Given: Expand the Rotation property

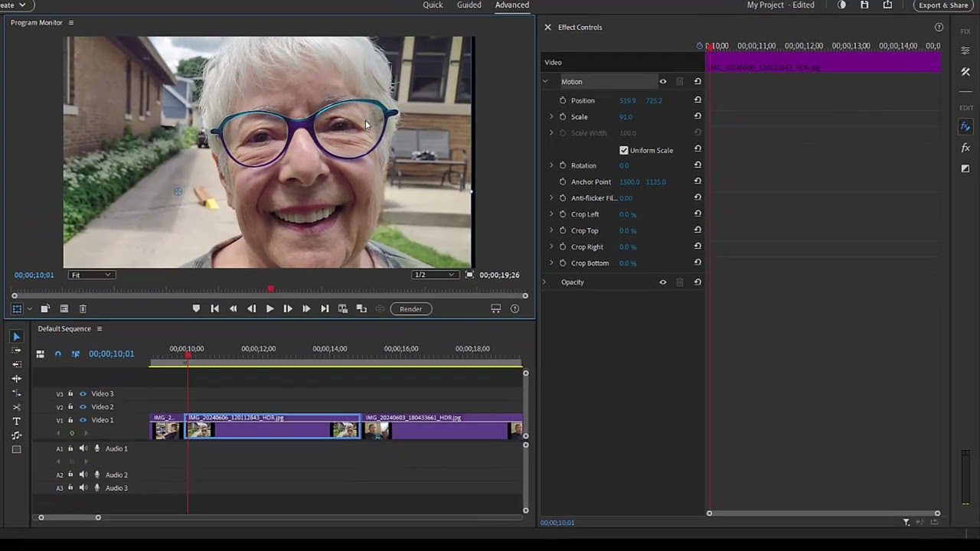Looking at the screenshot, I should (x=551, y=165).
